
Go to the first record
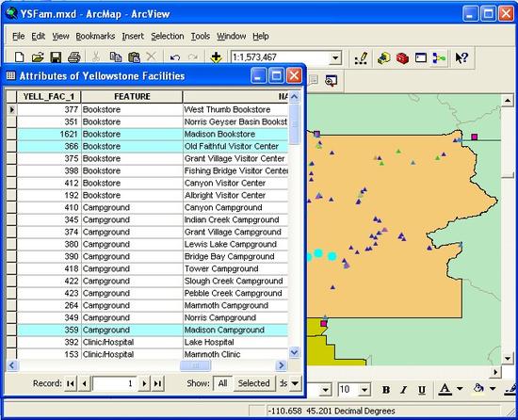[x=71, y=383]
